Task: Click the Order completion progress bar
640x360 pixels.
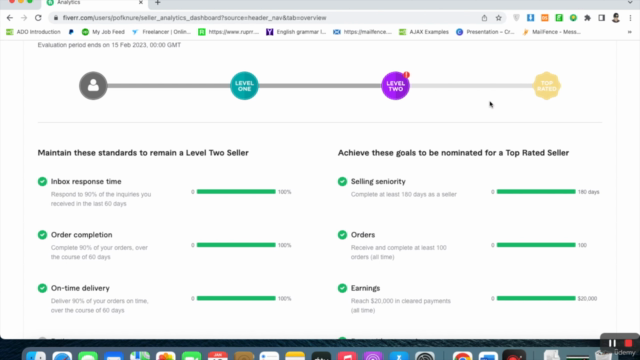Action: pyautogui.click(x=236, y=245)
